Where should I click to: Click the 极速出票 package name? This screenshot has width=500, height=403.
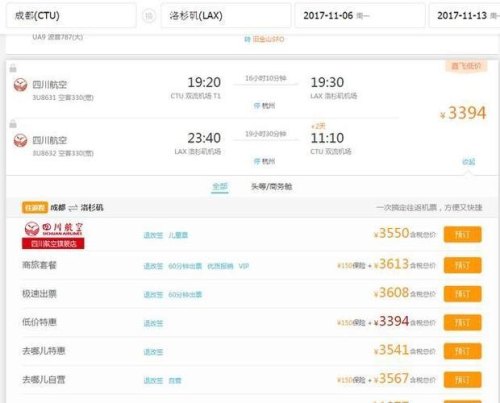tap(39, 294)
